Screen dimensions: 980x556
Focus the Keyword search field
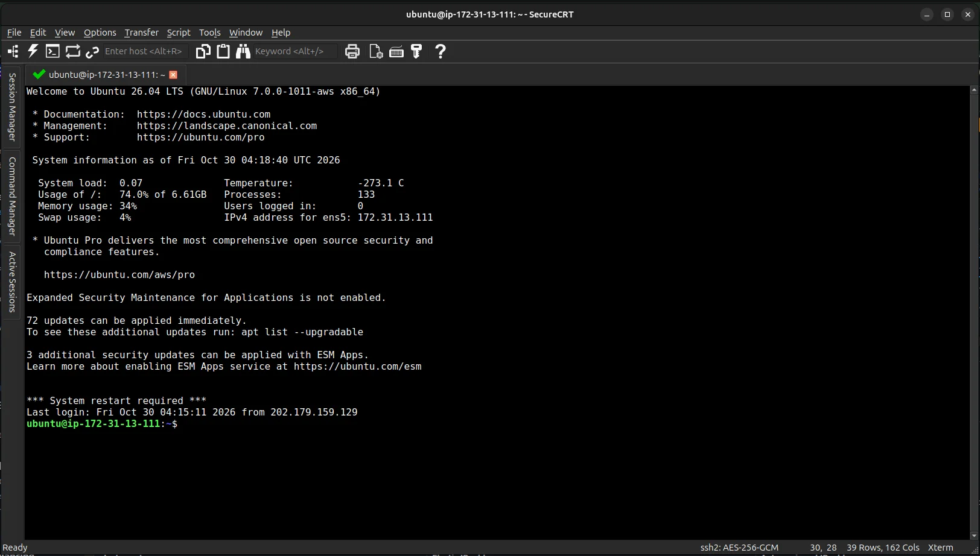tap(294, 52)
